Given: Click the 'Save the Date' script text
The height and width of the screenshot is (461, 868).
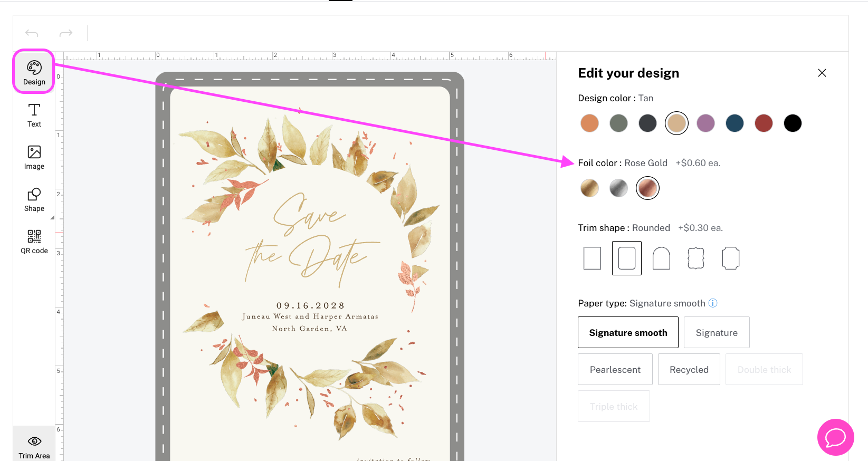Looking at the screenshot, I should pos(312,241).
